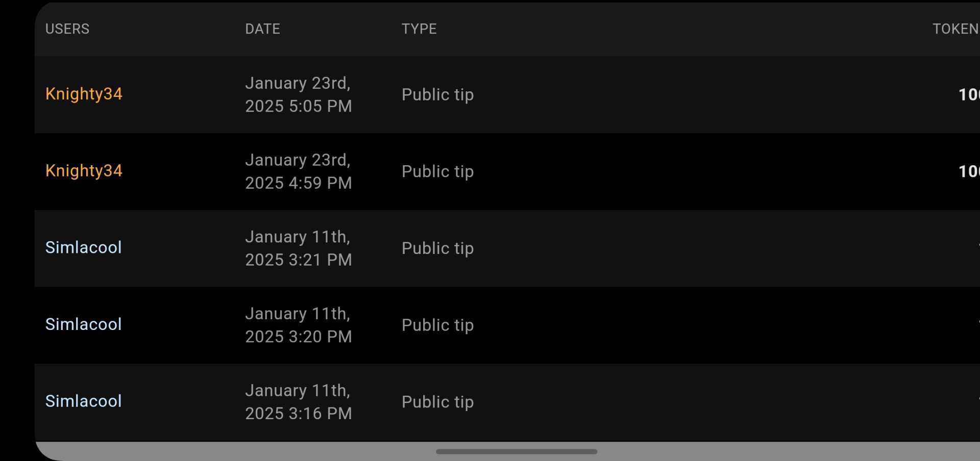
Task: Select the January 23rd 5:05 PM date cell
Action: [x=299, y=94]
